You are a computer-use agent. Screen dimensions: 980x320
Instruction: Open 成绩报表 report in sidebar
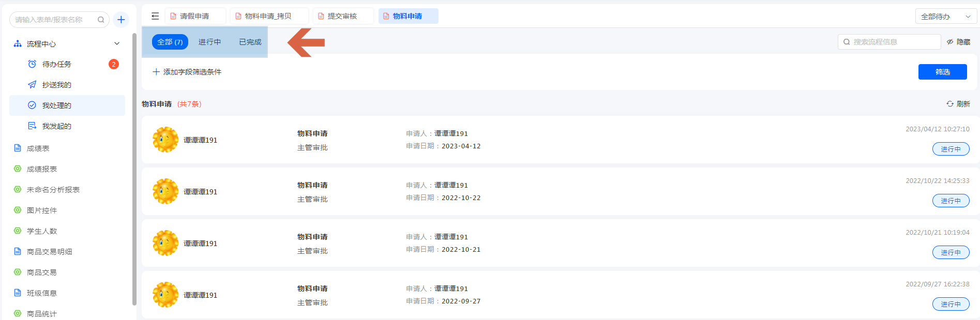pyautogui.click(x=42, y=169)
